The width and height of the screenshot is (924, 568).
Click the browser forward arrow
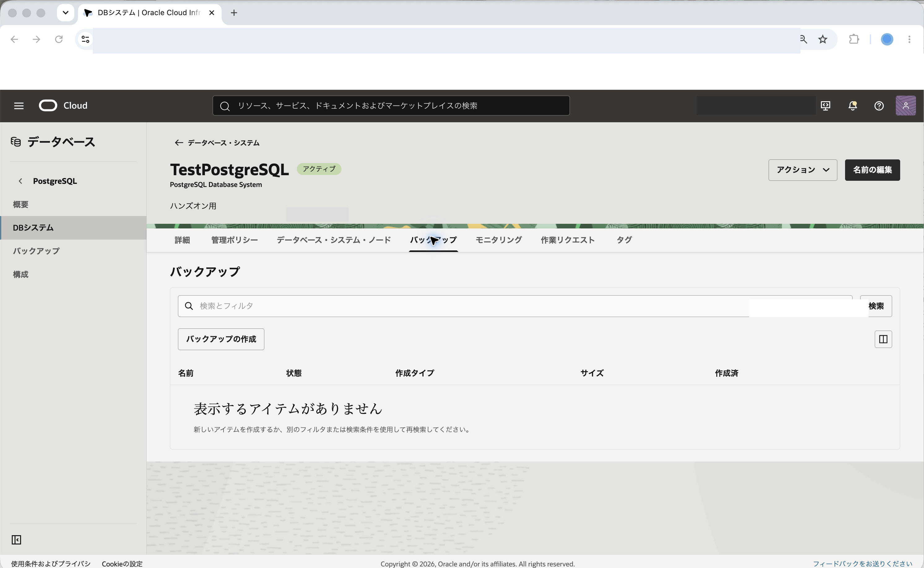37,39
